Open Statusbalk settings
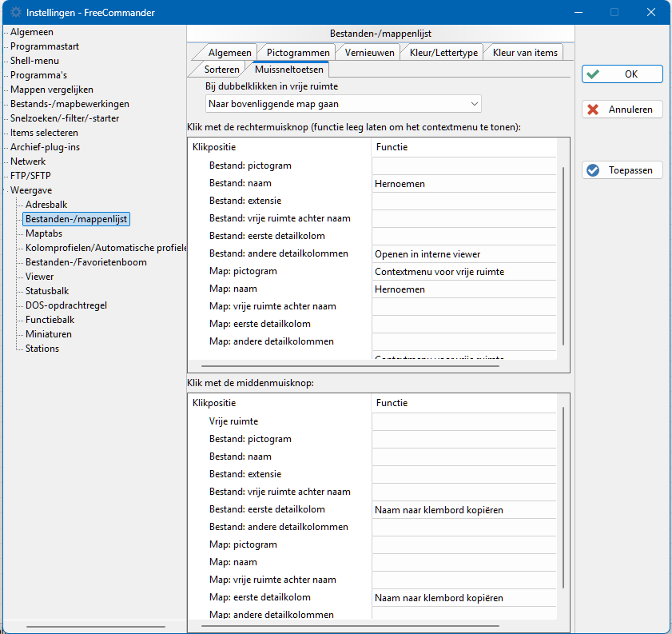 tap(47, 291)
